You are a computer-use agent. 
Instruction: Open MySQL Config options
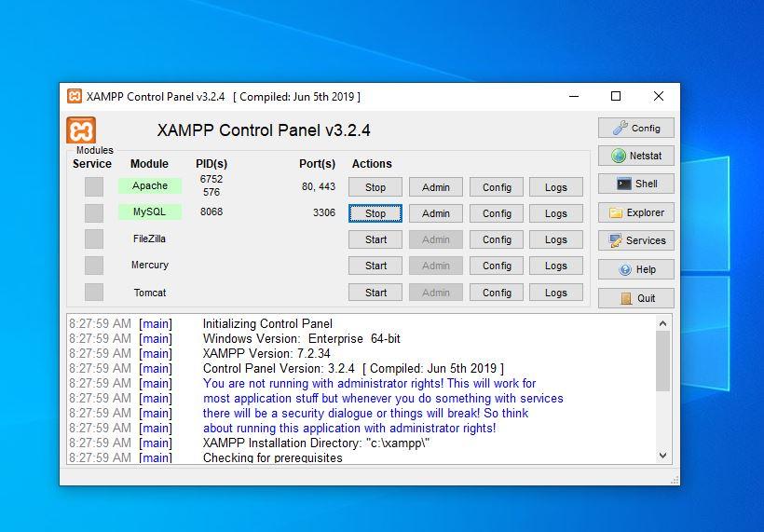pyautogui.click(x=497, y=213)
